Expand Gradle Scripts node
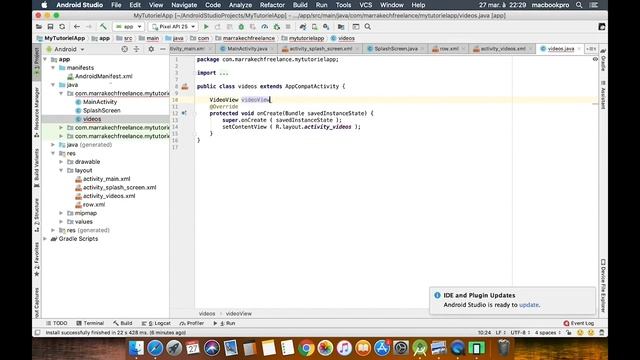 point(45,239)
